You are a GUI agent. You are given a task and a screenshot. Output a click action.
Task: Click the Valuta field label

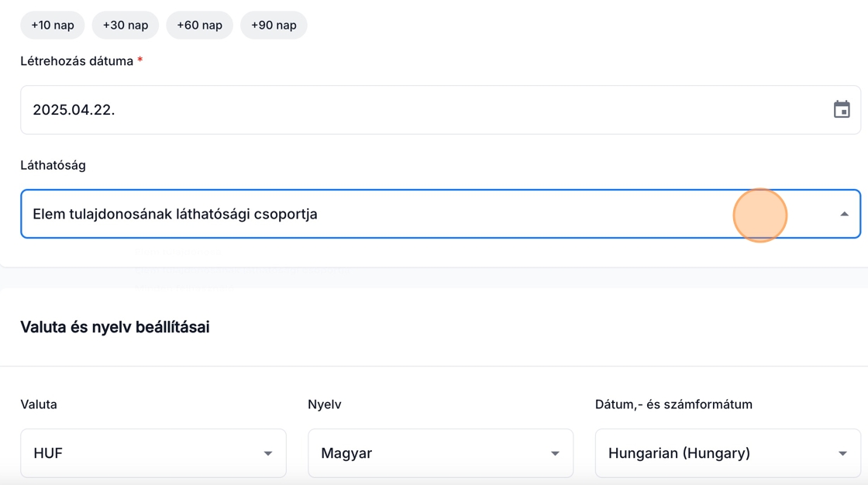pos(39,404)
